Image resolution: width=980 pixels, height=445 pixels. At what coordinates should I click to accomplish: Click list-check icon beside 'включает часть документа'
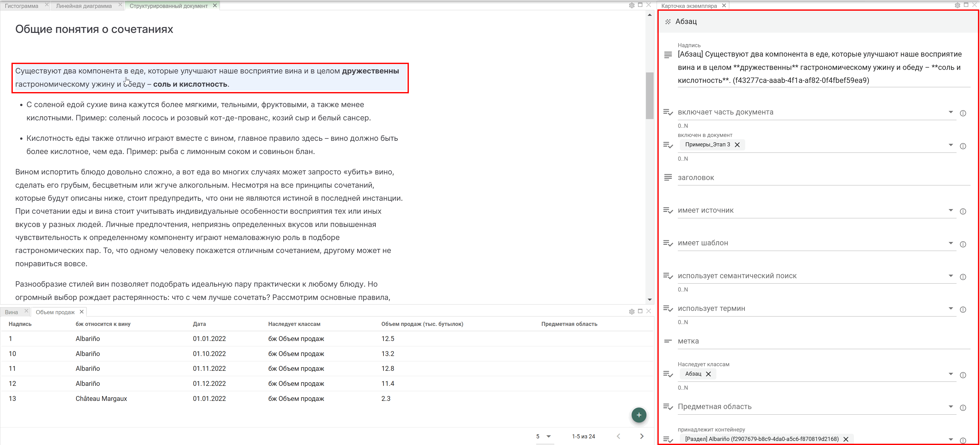click(668, 112)
